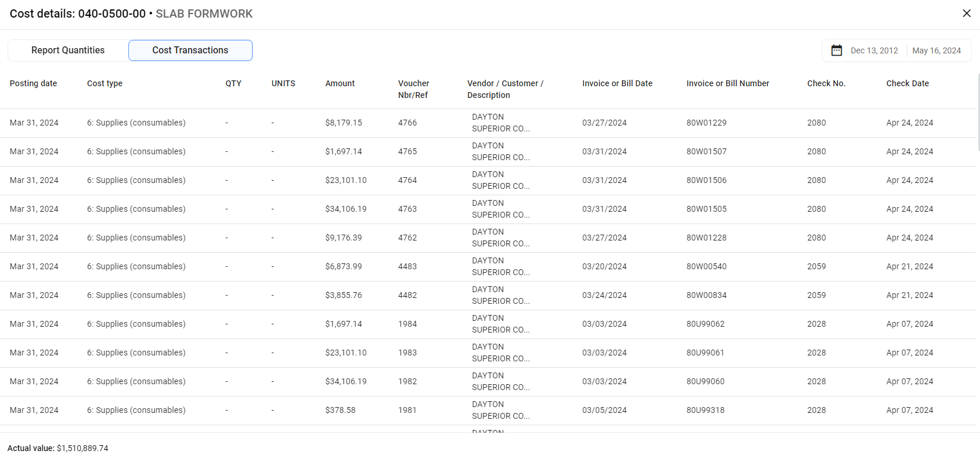Screen dimensions: 980x454
Task: Click invoice date 03/05/2024
Action: (x=604, y=410)
